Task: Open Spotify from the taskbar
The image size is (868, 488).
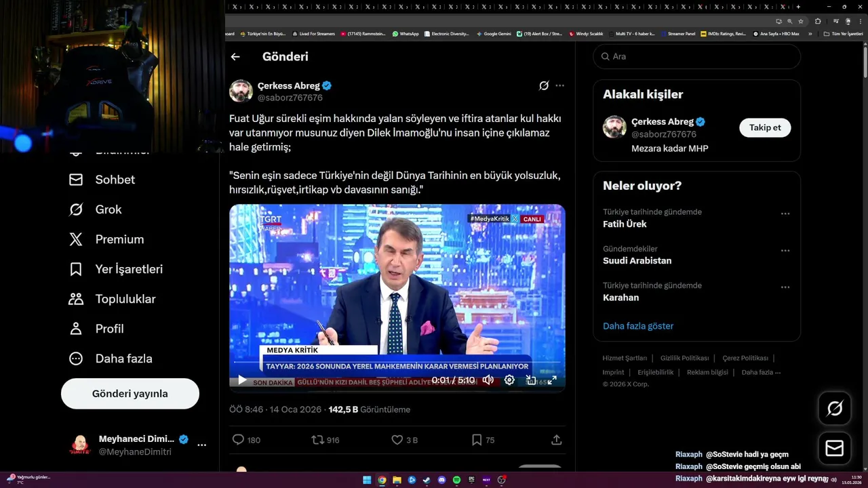Action: [456, 480]
